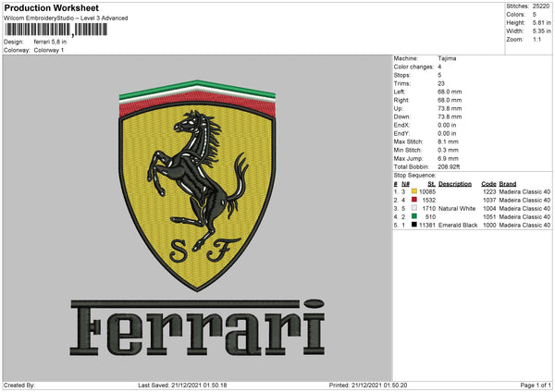This screenshot has height=392, width=555.
Task: Click the Brand column header
Action: coord(508,184)
